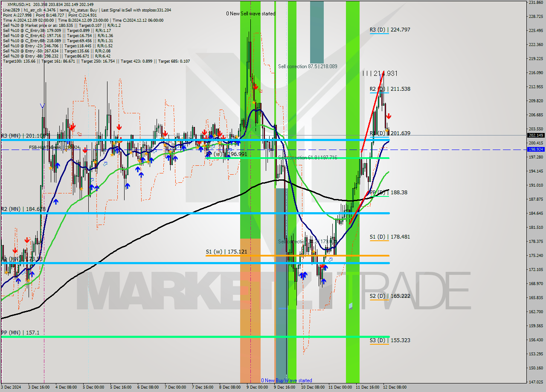The image size is (546, 392).
Task: Click the 214.931 high price label
Action: pyautogui.click(x=380, y=74)
